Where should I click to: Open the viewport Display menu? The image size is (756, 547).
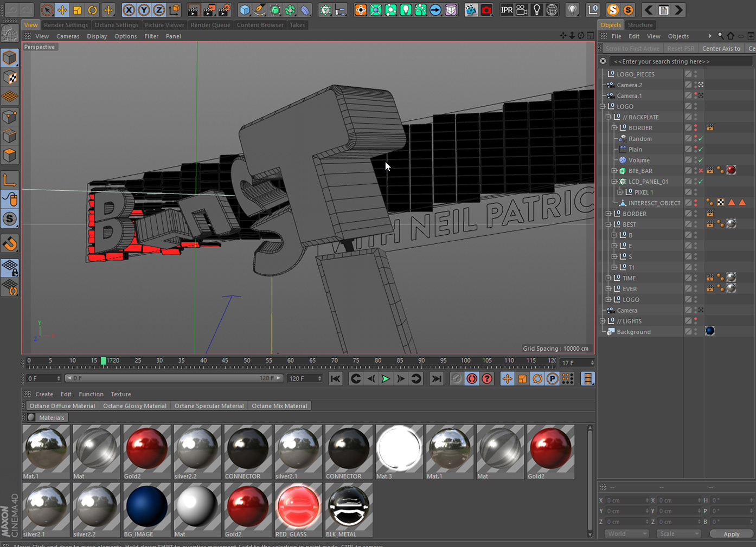tap(97, 36)
